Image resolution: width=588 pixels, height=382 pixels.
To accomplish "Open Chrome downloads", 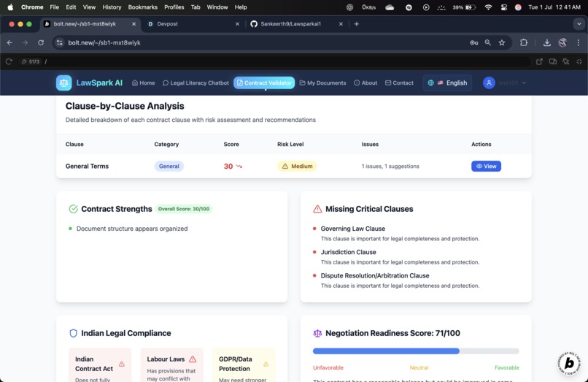I will (546, 43).
